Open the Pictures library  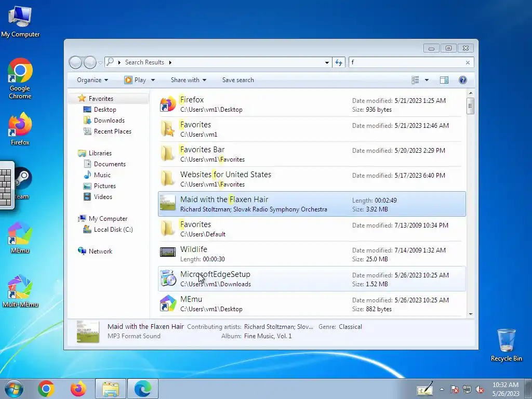[104, 186]
